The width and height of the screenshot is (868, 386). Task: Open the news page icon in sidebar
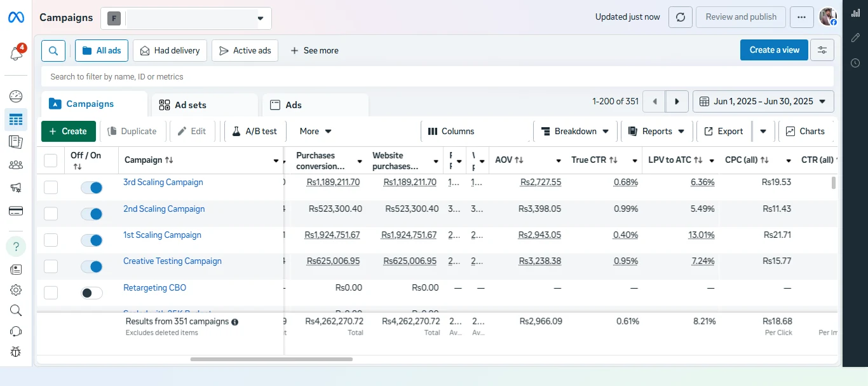point(16,270)
